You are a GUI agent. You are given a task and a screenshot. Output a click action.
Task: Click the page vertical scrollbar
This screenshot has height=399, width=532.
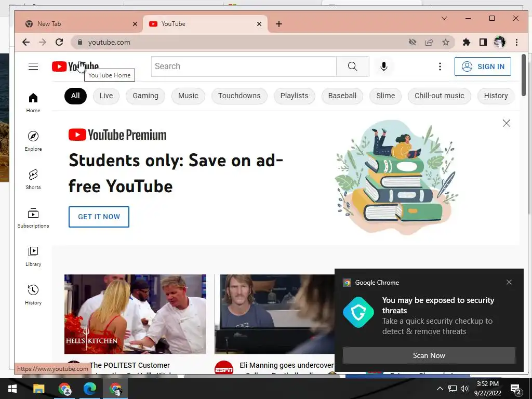pyautogui.click(x=524, y=76)
